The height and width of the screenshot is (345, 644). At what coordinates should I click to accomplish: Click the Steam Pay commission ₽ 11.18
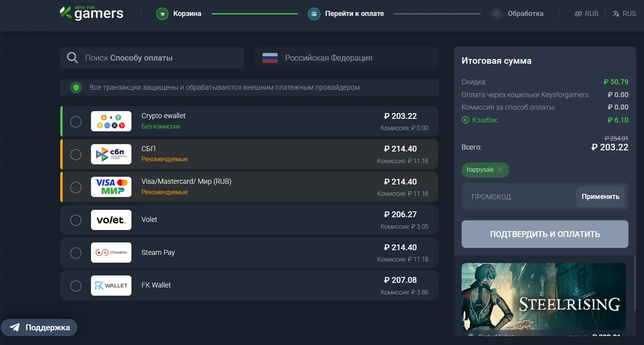[x=402, y=259]
